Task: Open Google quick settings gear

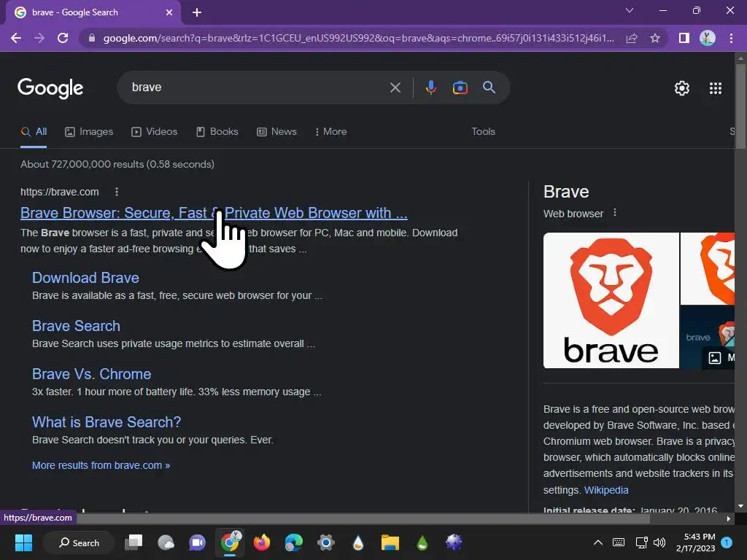Action: click(682, 88)
